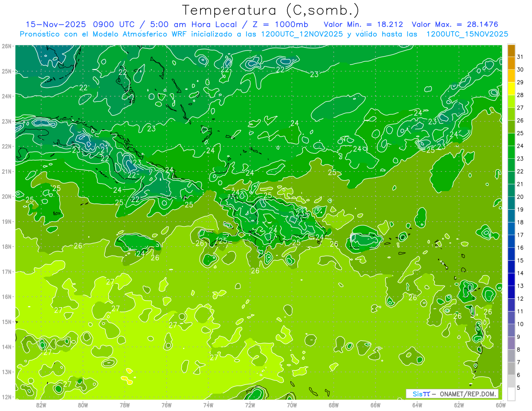Click the 78W longitude axis label
The width and height of the screenshot is (532, 411).
[125, 404]
